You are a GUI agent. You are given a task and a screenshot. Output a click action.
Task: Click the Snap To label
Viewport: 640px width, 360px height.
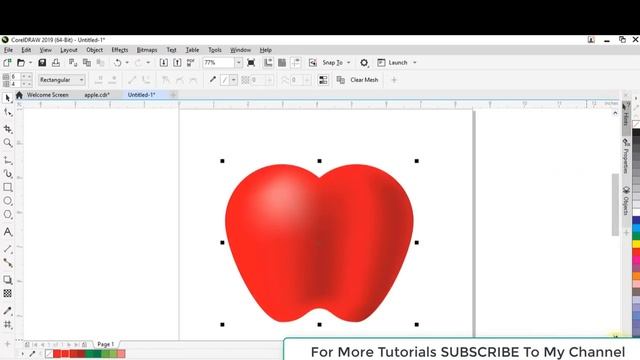pos(332,62)
